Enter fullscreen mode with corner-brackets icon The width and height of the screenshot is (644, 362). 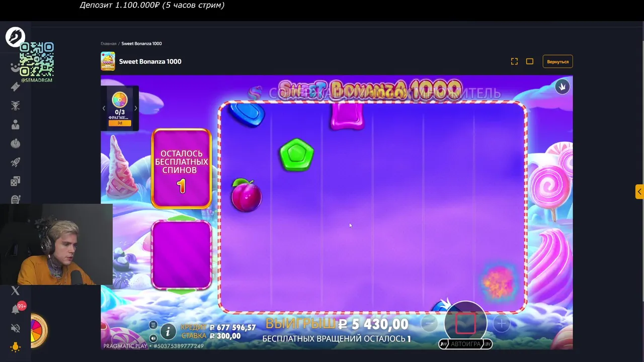tap(514, 61)
